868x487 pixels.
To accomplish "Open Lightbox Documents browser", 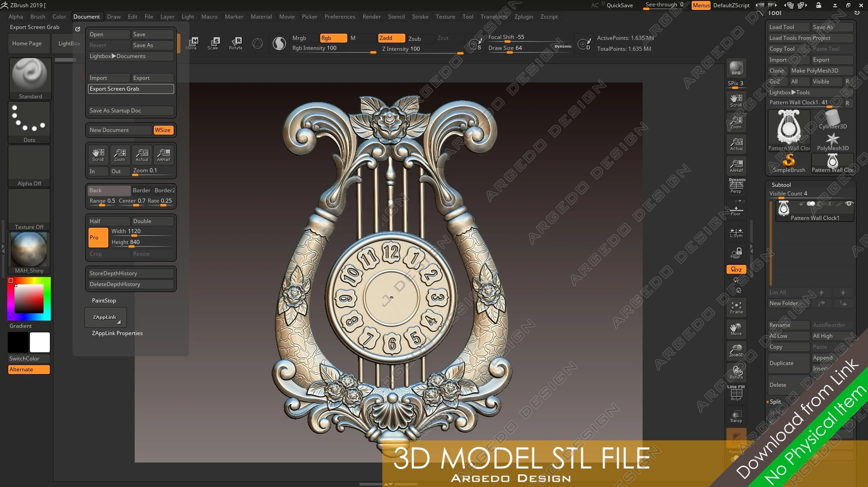I will coord(131,56).
